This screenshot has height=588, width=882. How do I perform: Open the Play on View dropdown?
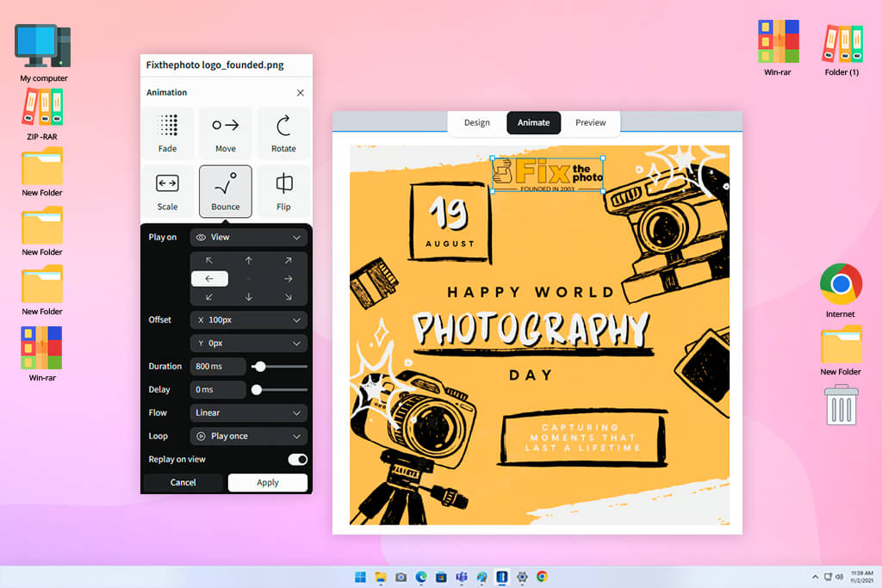[249, 238]
